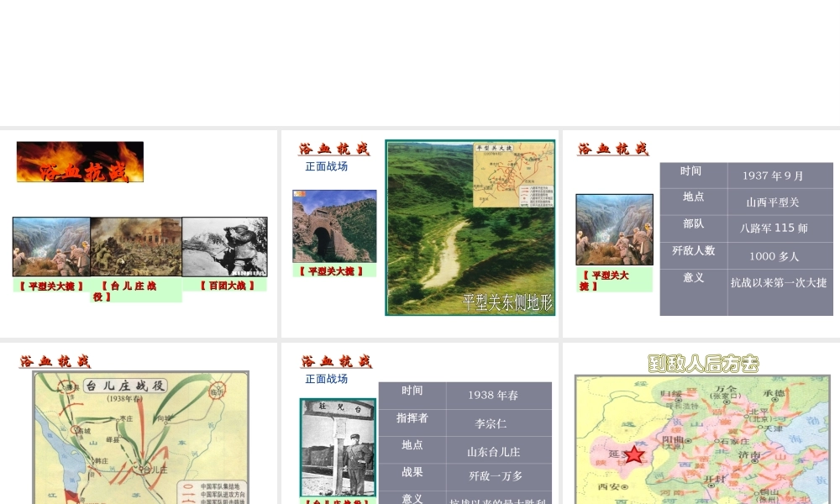The image size is (840, 504).
Task: Click the map legend with 中国军队集结地
Action: (213, 493)
